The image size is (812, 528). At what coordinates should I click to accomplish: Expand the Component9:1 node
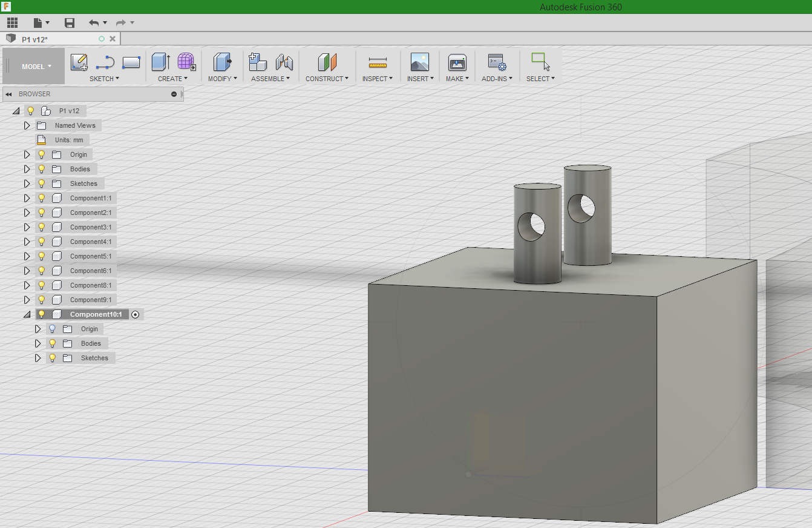pos(27,300)
